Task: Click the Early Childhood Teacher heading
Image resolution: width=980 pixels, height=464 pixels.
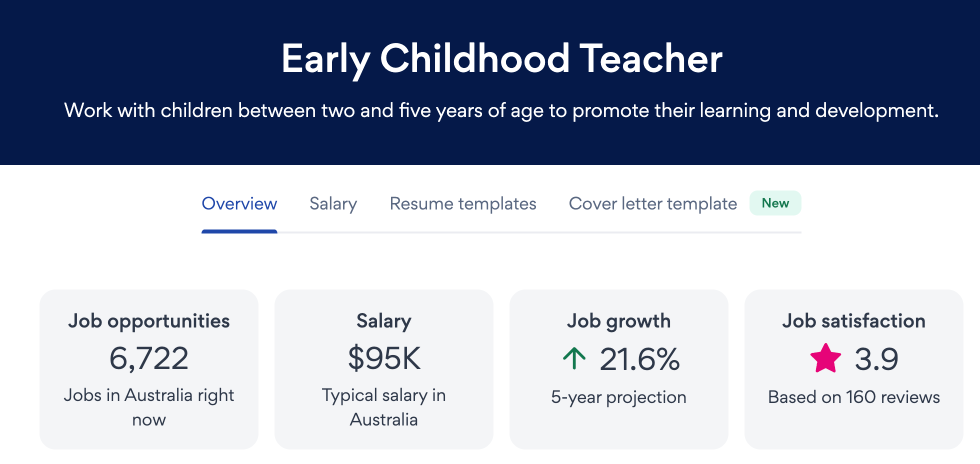Action: tap(502, 59)
